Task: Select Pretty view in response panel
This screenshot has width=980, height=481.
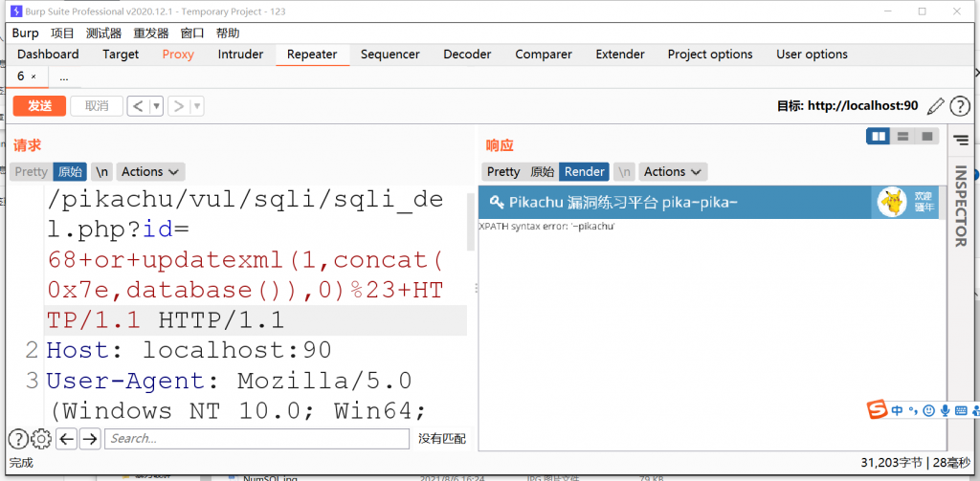Action: 503,172
